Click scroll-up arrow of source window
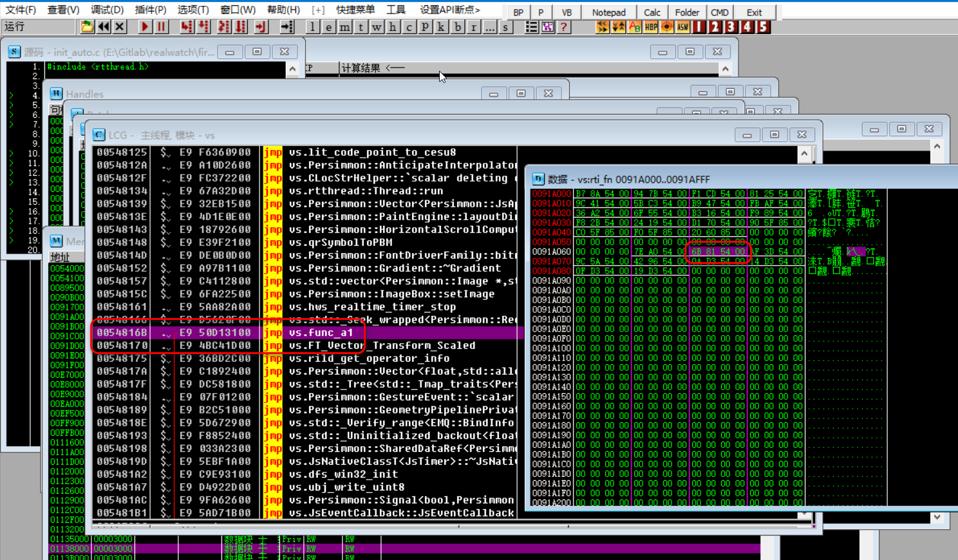This screenshot has width=958, height=560. [292, 69]
